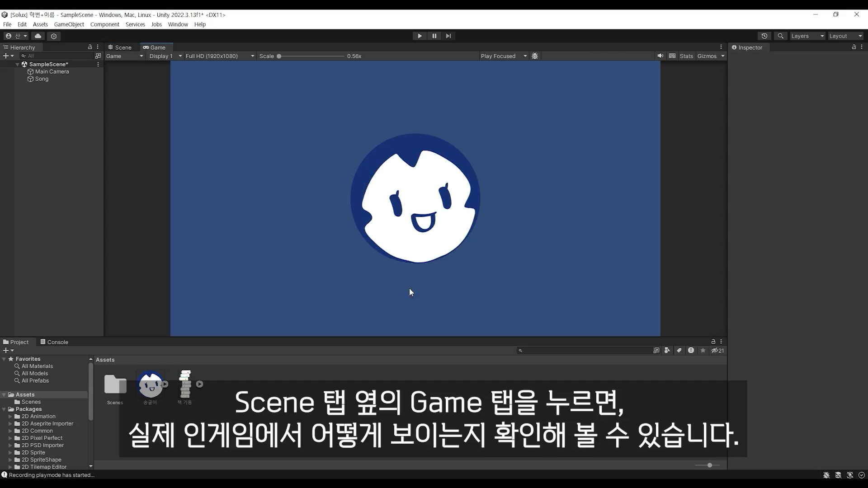Viewport: 868px width, 488px height.
Task: Open the GameObject menu
Action: coord(69,24)
